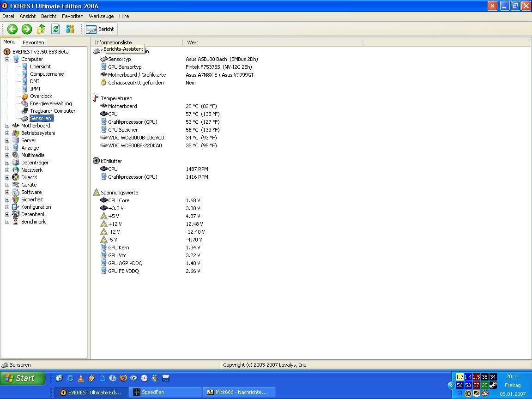Open the Ansicht menu

point(28,16)
